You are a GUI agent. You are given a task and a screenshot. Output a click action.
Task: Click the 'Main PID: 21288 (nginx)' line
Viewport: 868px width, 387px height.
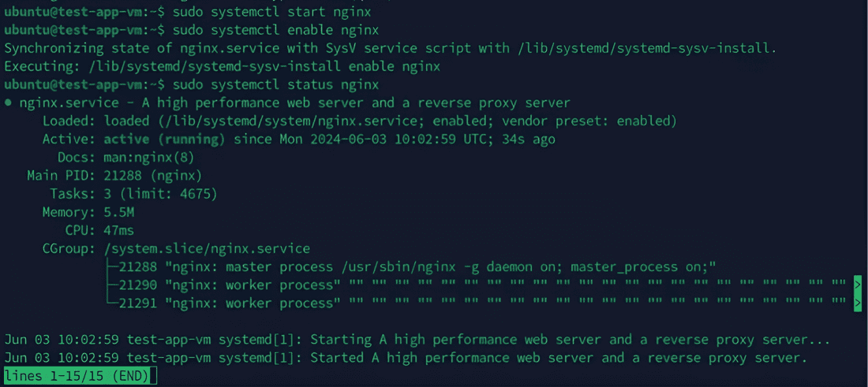[x=114, y=176]
